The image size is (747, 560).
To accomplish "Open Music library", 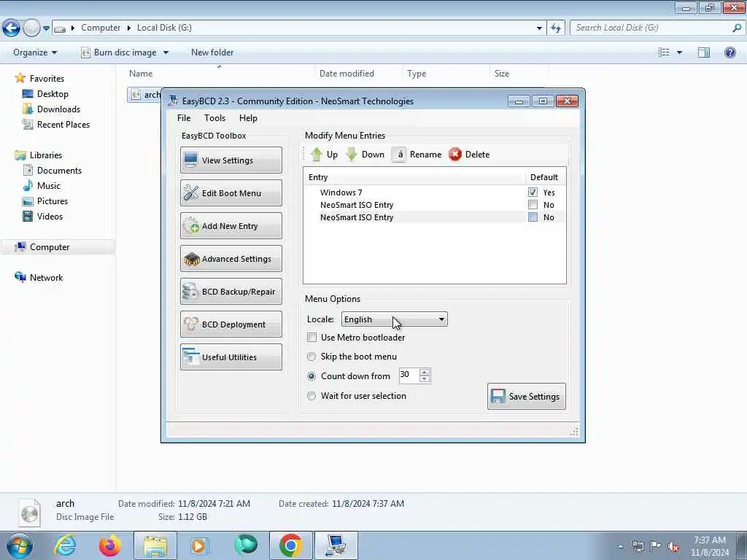I will (x=49, y=186).
